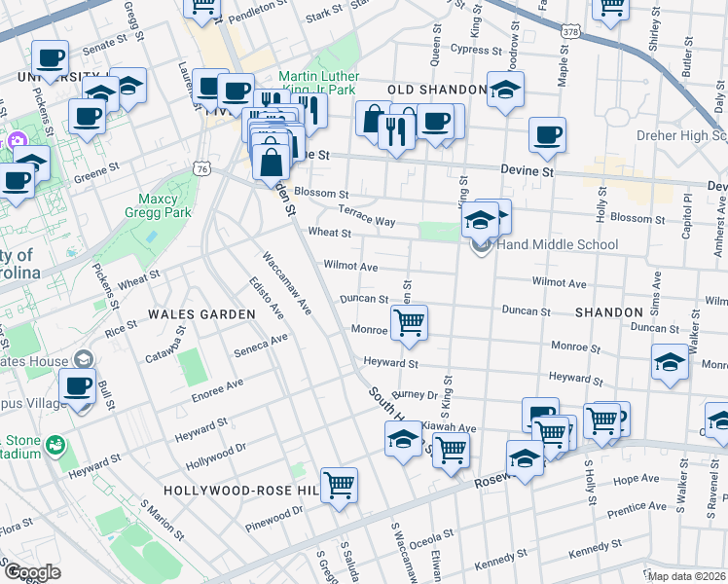This screenshot has height=584, width=728.
Task: Open the cafe marker near Bull St
Action: pos(78,387)
